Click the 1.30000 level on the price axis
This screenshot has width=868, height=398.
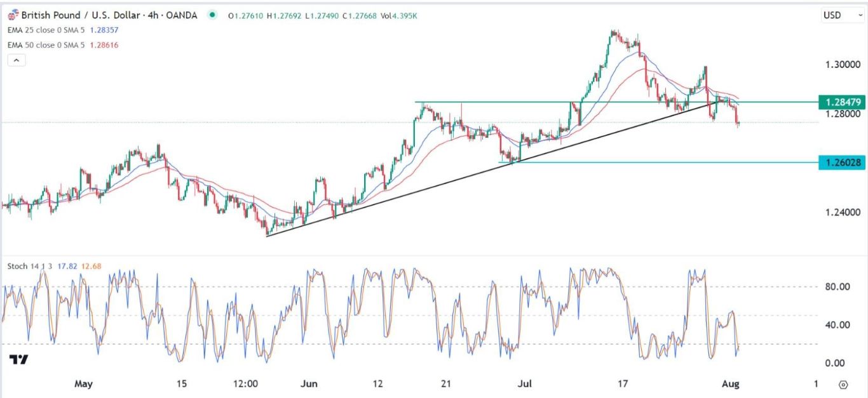click(842, 65)
